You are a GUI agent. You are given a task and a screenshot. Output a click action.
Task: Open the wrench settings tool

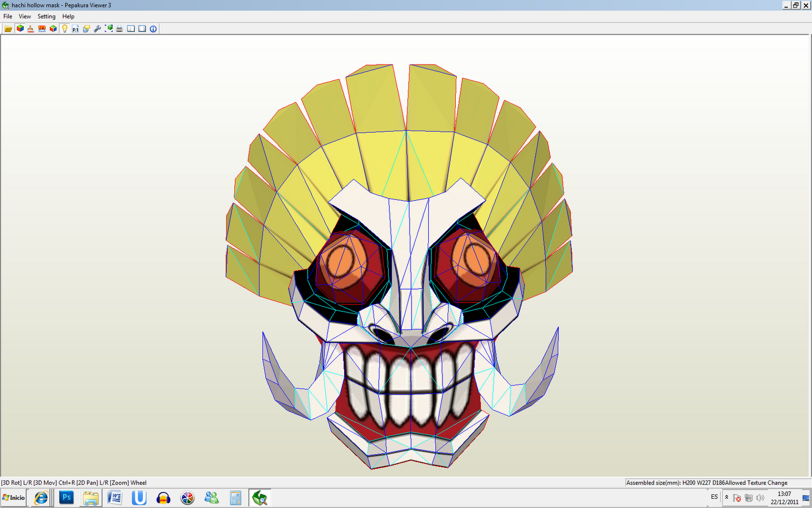pos(96,28)
